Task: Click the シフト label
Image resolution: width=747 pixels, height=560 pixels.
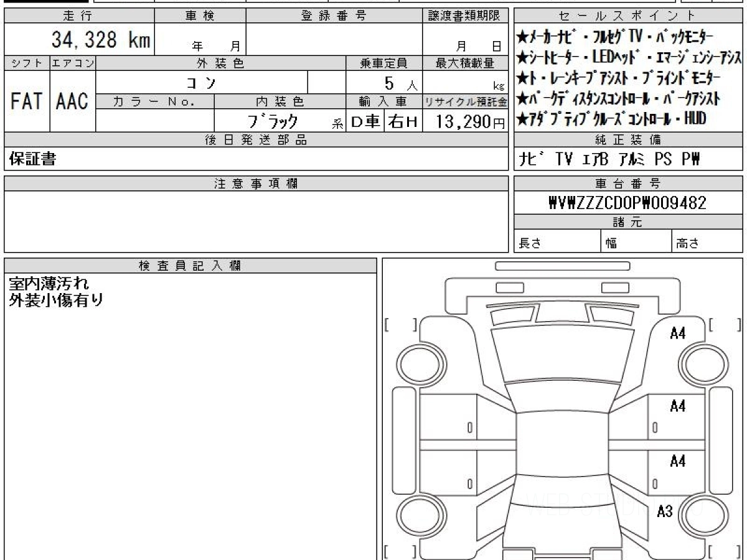Action: pyautogui.click(x=27, y=63)
